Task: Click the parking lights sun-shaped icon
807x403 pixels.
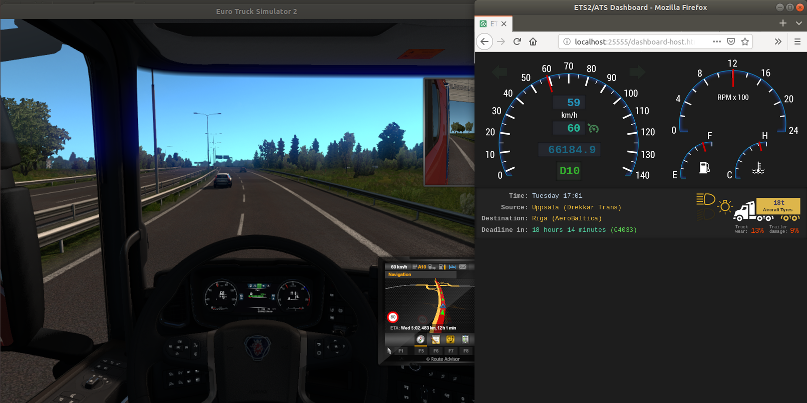Action: pyautogui.click(x=725, y=206)
